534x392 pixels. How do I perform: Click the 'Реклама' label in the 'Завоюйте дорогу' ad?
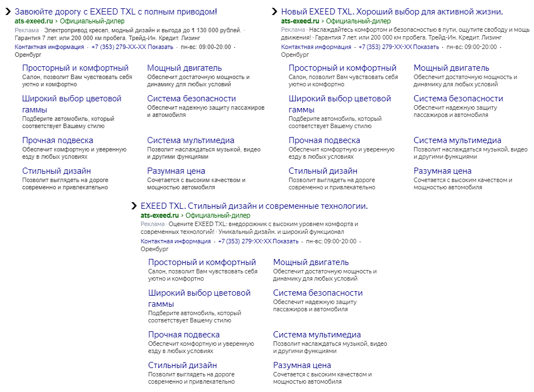[27, 30]
